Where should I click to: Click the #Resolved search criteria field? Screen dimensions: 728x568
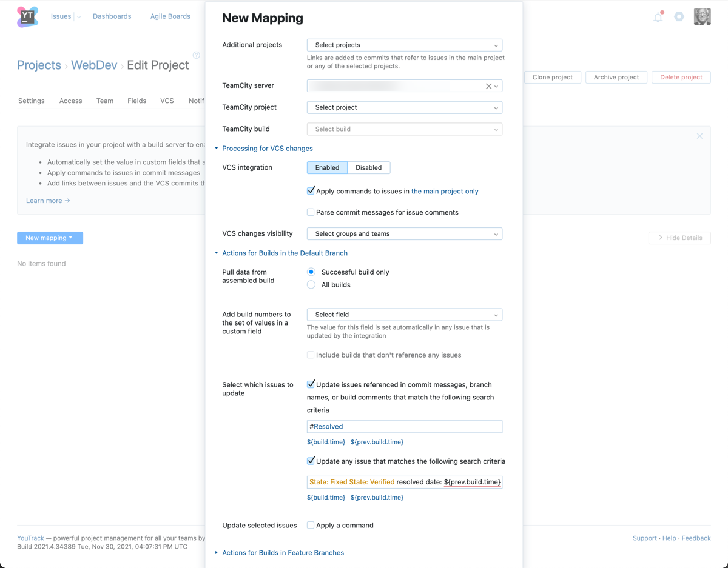pyautogui.click(x=404, y=426)
